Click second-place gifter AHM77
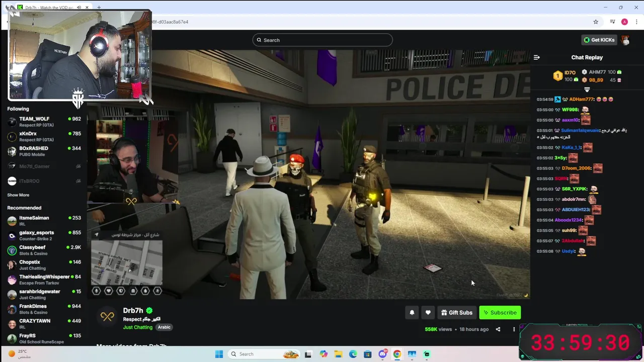The image size is (644, 362). (x=597, y=72)
